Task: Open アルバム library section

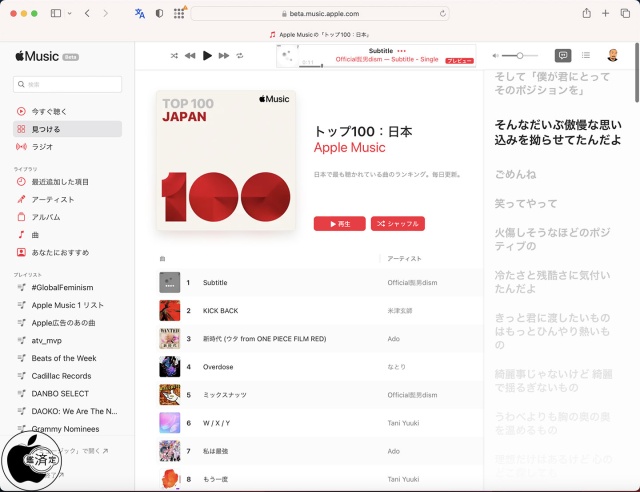Action: click(67, 217)
